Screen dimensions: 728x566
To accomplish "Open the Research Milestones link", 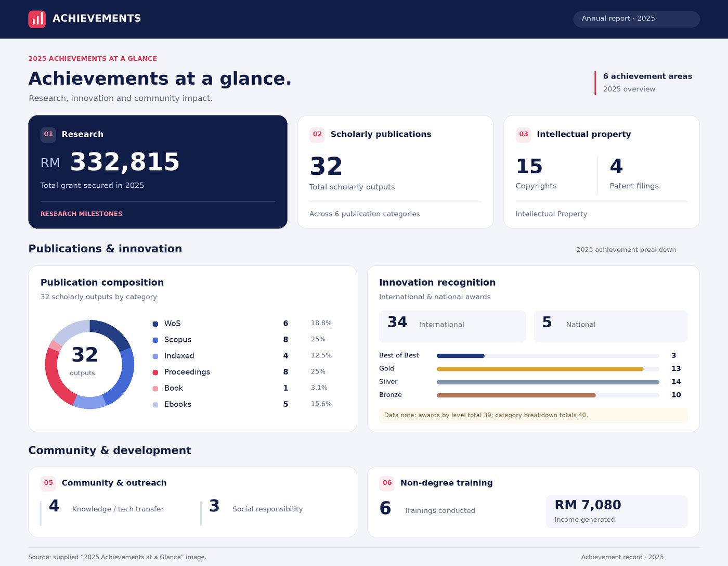I will tap(82, 214).
